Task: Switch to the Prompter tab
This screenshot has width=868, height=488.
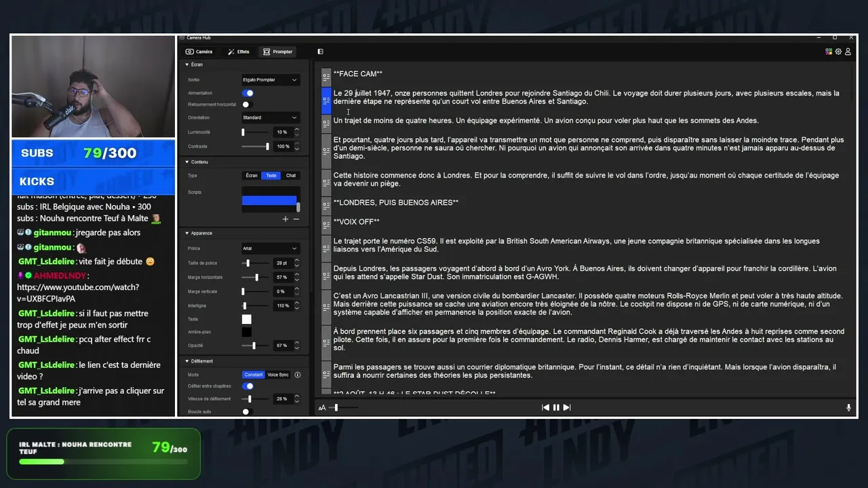Action: (x=278, y=52)
